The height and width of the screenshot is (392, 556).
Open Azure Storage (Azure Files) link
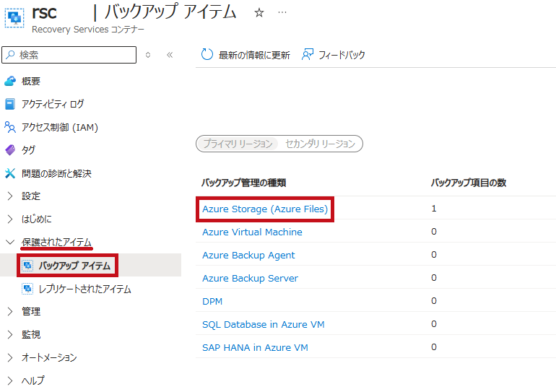[265, 209]
